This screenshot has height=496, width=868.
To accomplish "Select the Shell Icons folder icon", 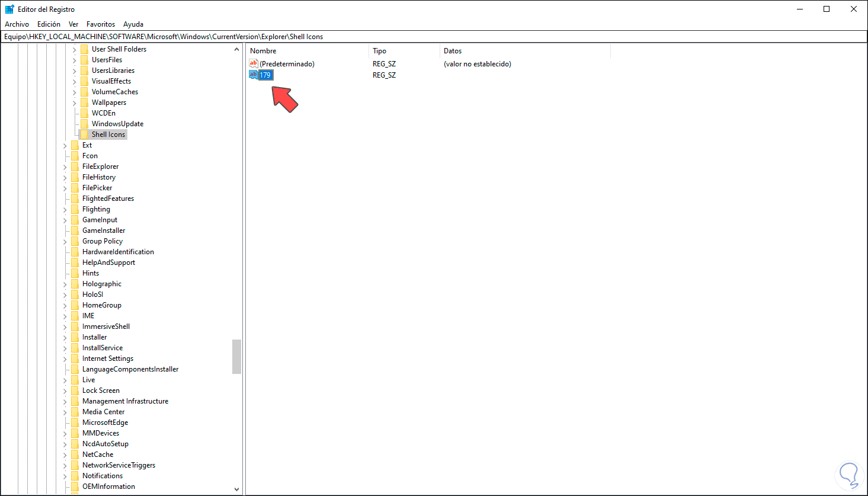I will tap(85, 134).
